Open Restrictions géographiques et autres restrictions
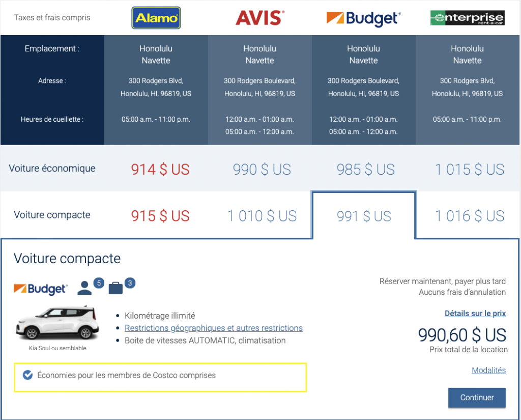 [x=213, y=328]
